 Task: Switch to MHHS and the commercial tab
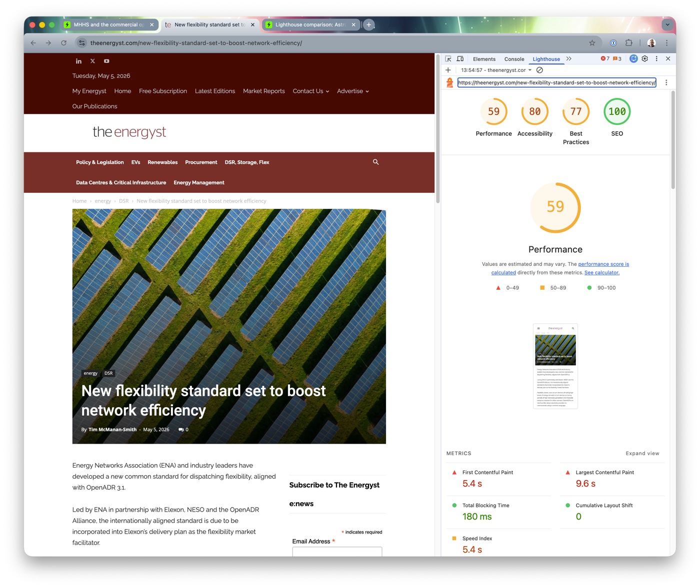(109, 24)
